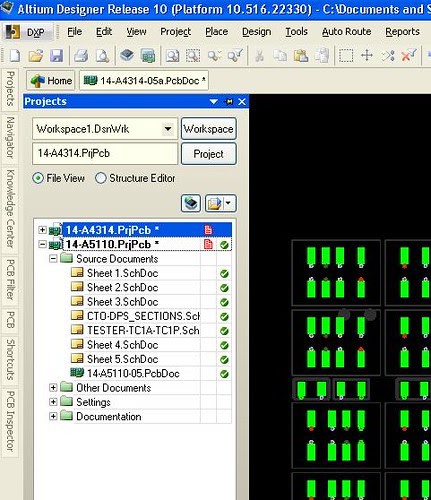Click the red modified-document icon for 14-A4314.PrjPcb
The image size is (431, 500).
pos(208,230)
